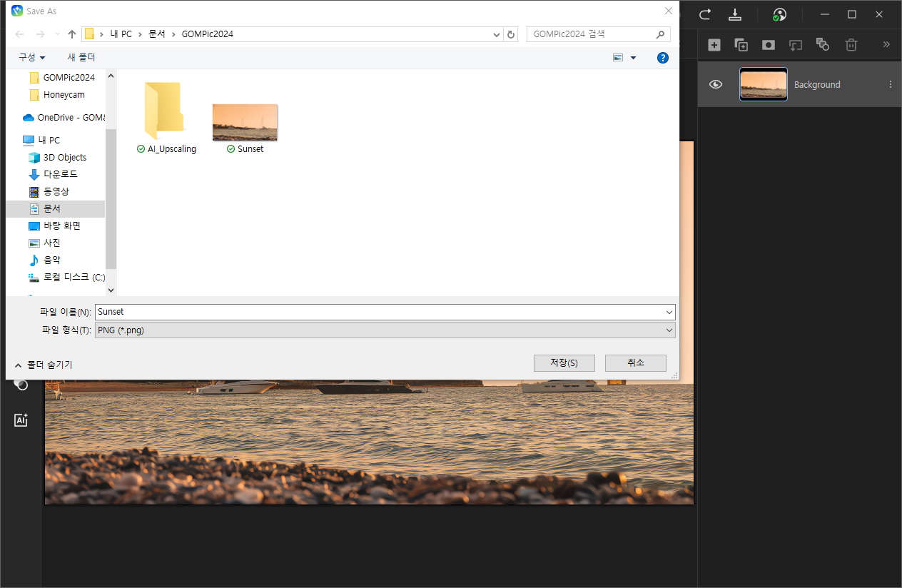
Task: Toggle visibility of the Background layer
Action: tap(716, 84)
